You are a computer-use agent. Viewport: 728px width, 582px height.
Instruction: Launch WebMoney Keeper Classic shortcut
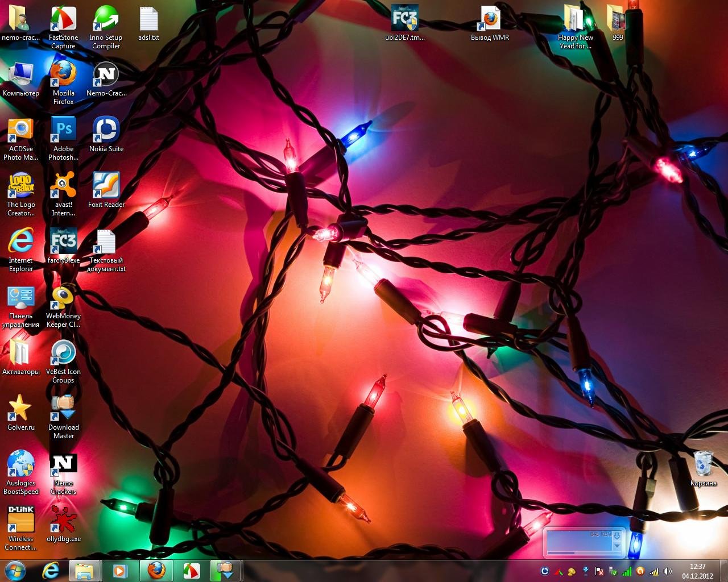(63, 306)
